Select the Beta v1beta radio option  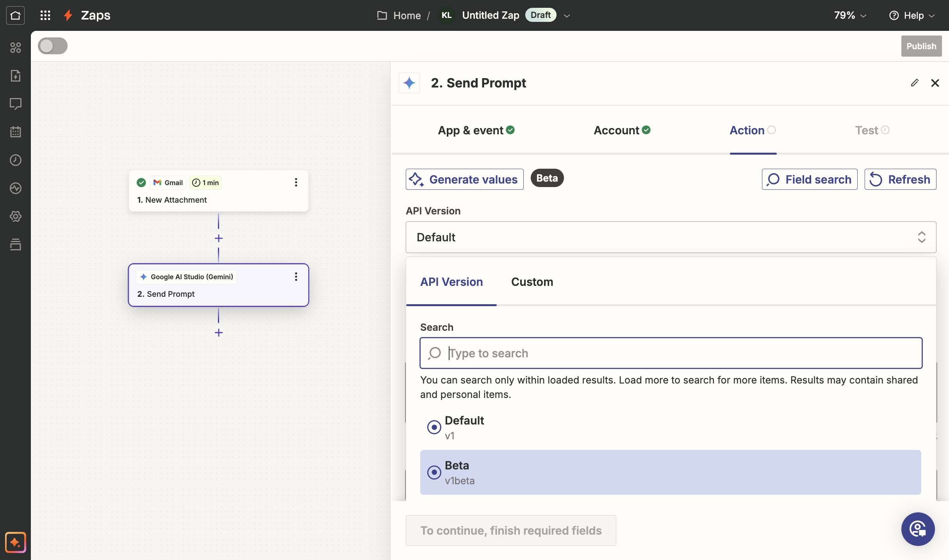(x=434, y=472)
